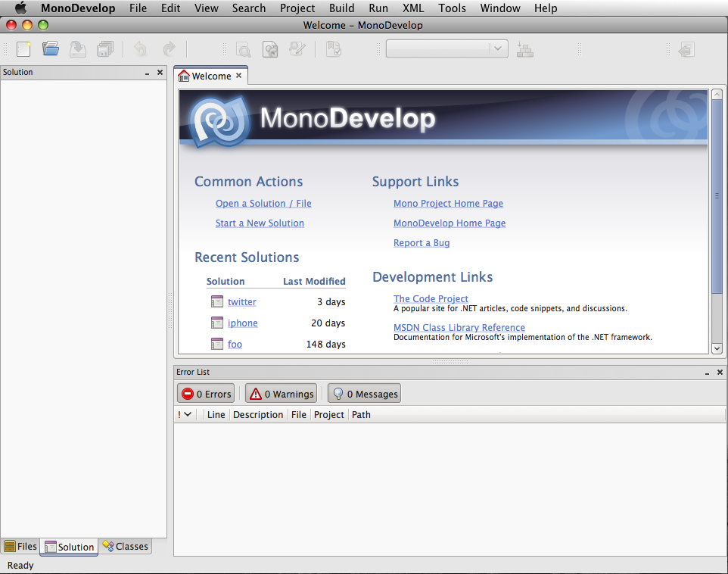This screenshot has height=574, width=728.
Task: Open the MonoDevelop application menu
Action: [78, 8]
